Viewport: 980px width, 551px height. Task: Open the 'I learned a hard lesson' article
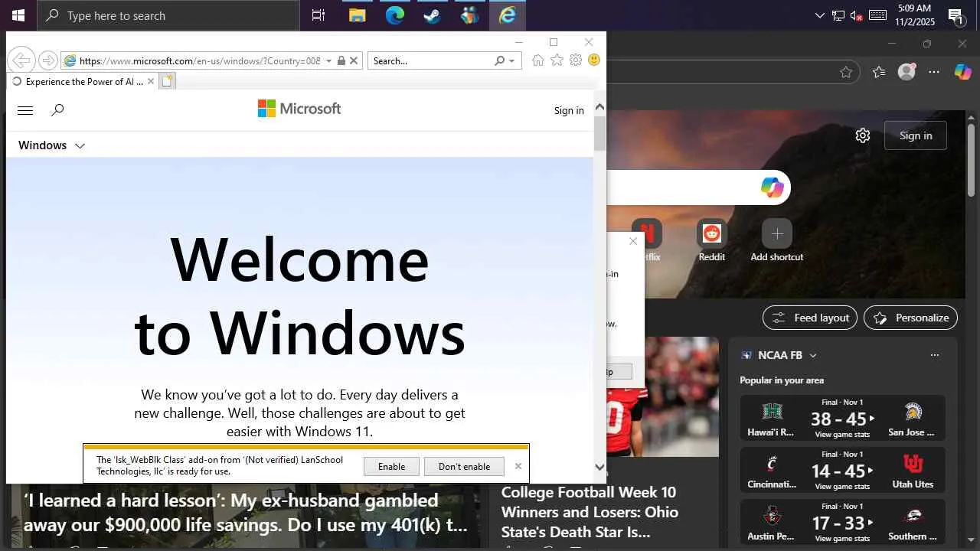pyautogui.click(x=245, y=513)
